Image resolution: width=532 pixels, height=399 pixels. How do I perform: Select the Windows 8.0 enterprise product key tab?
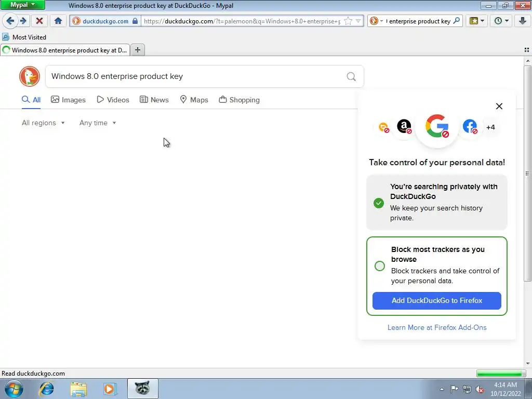coord(65,50)
